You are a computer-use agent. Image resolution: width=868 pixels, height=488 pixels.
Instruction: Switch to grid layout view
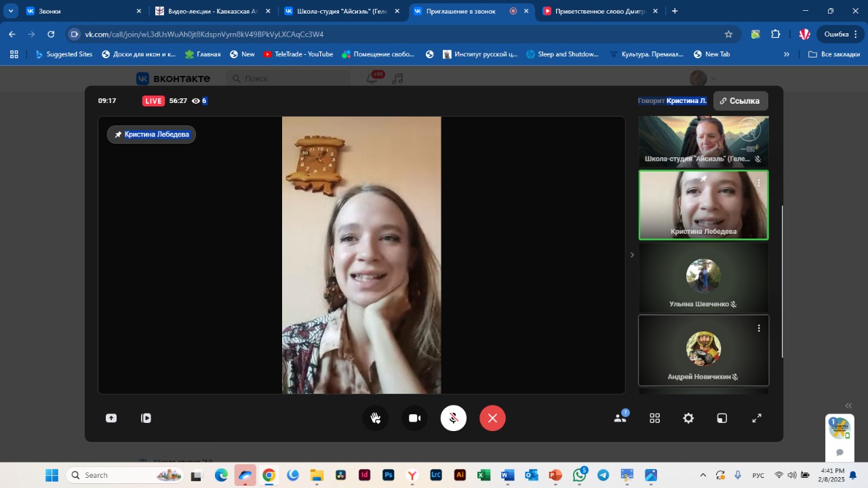click(x=654, y=418)
